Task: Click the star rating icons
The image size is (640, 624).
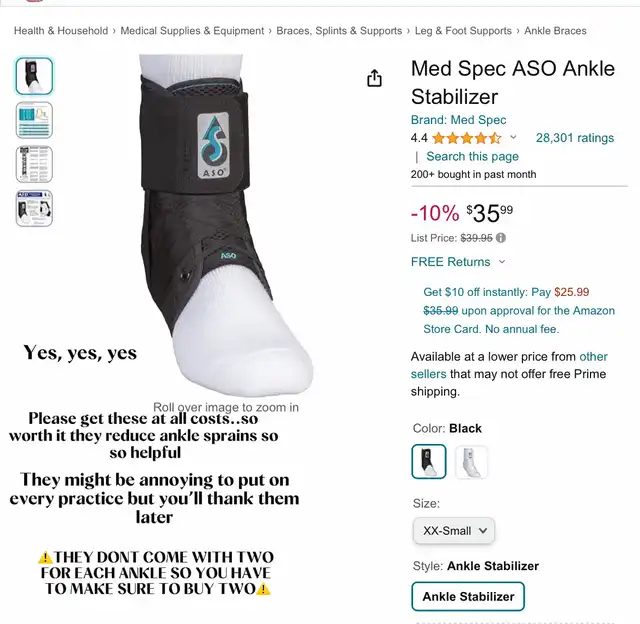Action: coord(467,138)
